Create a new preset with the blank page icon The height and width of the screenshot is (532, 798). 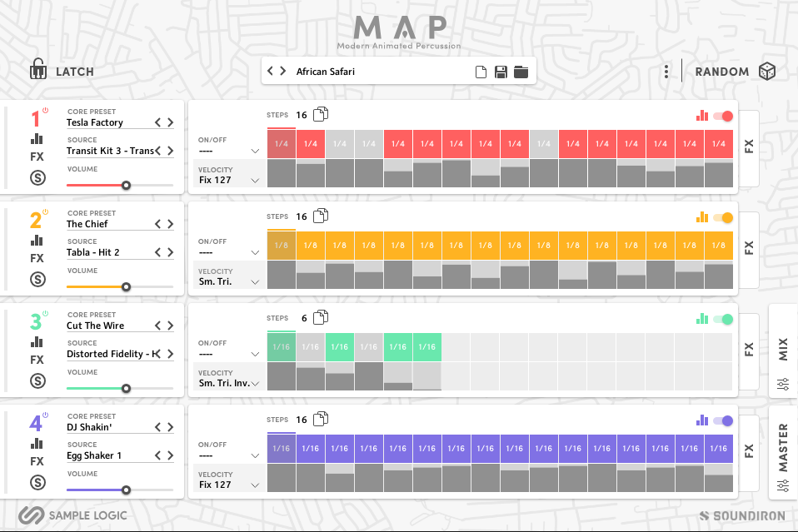click(481, 72)
